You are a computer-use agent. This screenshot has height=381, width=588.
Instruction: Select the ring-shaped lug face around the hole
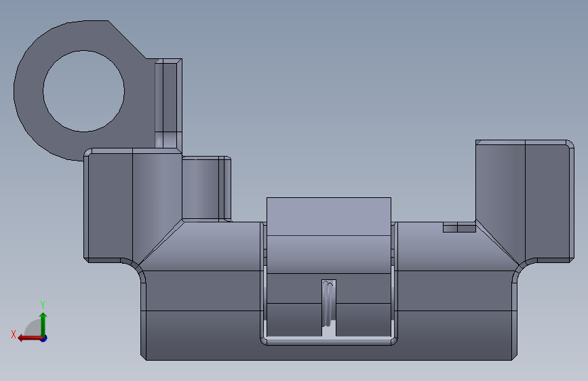(x=28, y=91)
